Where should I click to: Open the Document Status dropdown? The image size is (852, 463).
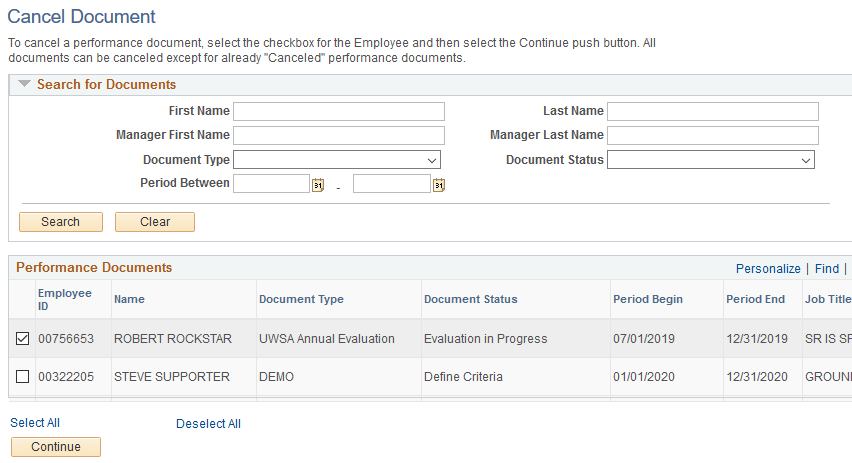[x=711, y=160]
